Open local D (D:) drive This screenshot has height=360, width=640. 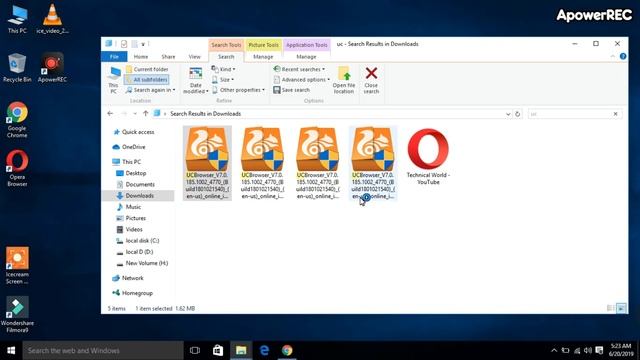pos(135,252)
